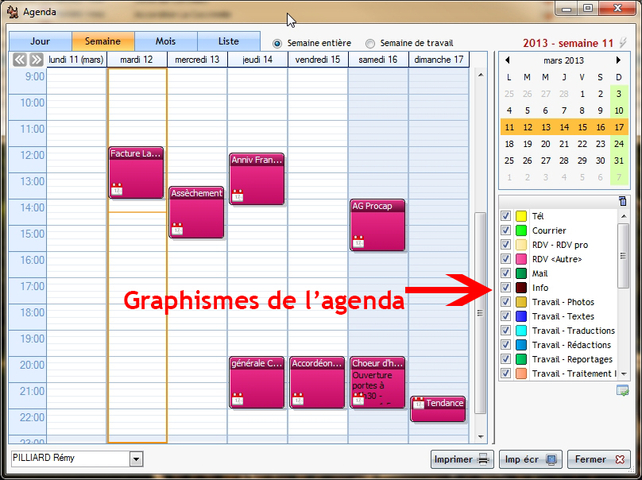Click the lightning icon beside semaine 11
The height and width of the screenshot is (480, 642).
(624, 43)
